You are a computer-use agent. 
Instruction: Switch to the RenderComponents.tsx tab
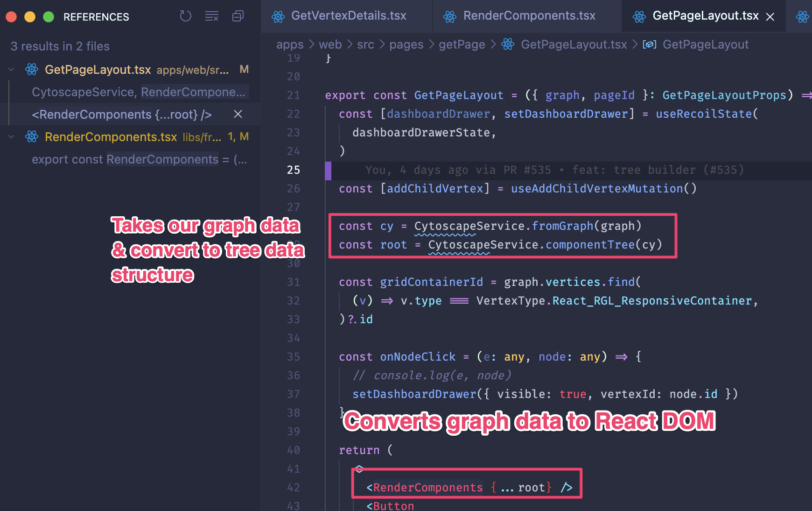point(529,15)
